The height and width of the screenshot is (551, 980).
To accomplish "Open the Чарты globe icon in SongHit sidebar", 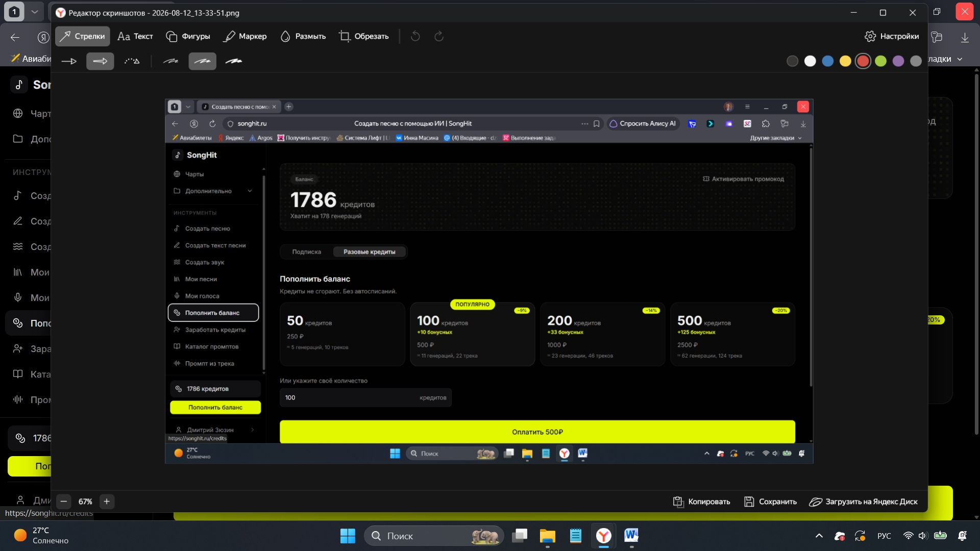I will 18,113.
